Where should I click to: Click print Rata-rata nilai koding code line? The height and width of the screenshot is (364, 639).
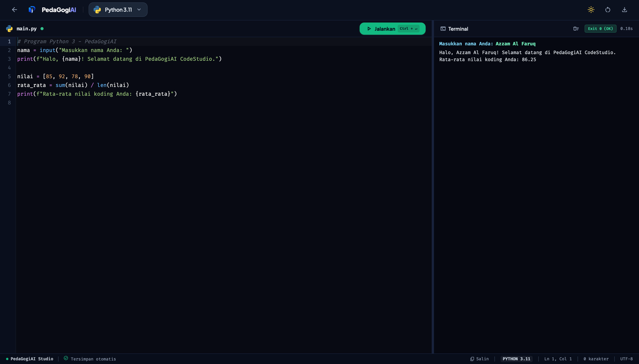point(97,94)
